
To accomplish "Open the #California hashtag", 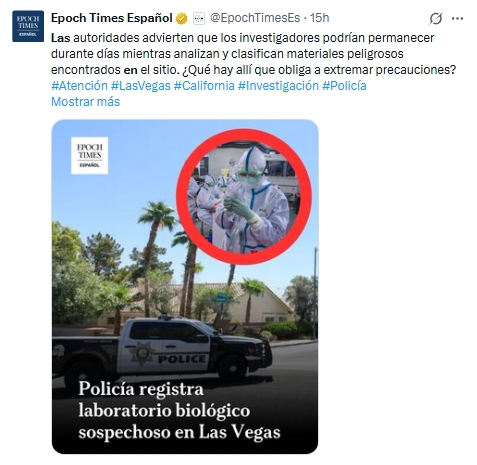I will tap(204, 86).
